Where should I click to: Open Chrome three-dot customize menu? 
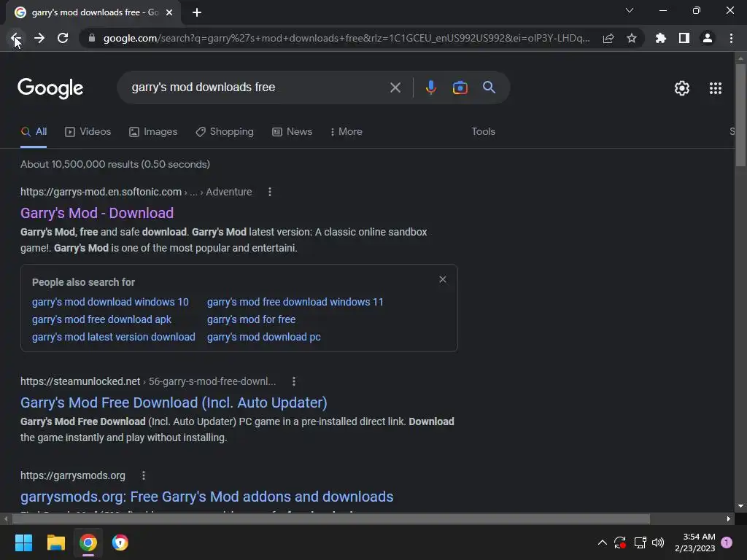731,38
